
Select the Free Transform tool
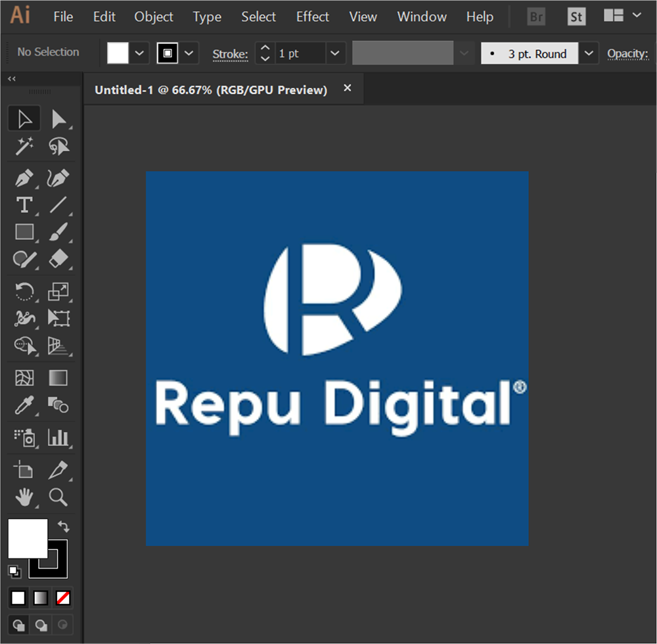point(58,318)
